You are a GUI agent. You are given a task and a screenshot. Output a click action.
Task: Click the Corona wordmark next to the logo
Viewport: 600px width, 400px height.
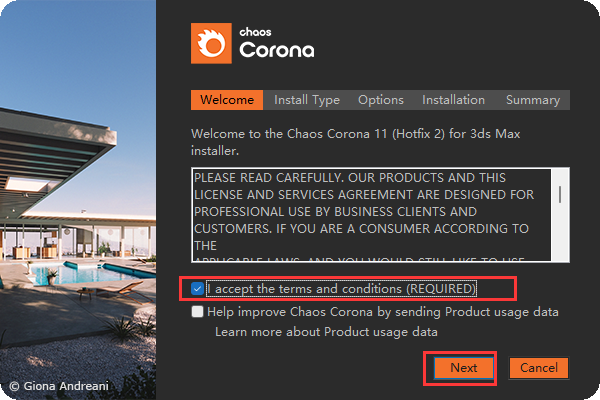pos(277,49)
